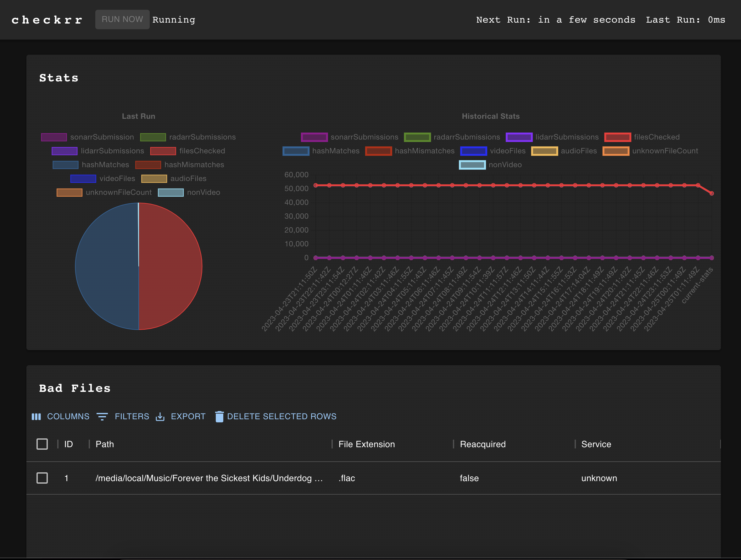Hide nonVideo series in Historical Stats legend
Viewport: 741px width, 560px height.
coord(472,165)
